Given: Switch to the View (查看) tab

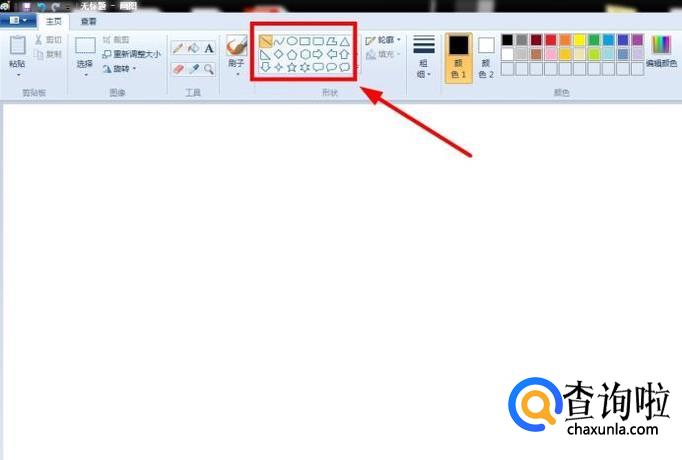Looking at the screenshot, I should pyautogui.click(x=89, y=20).
